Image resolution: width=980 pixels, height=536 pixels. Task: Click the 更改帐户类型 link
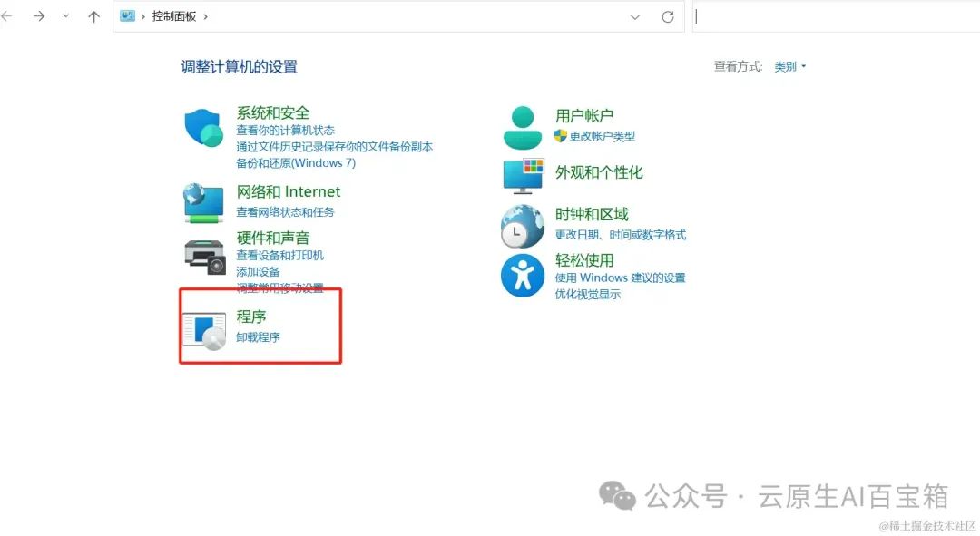point(602,136)
